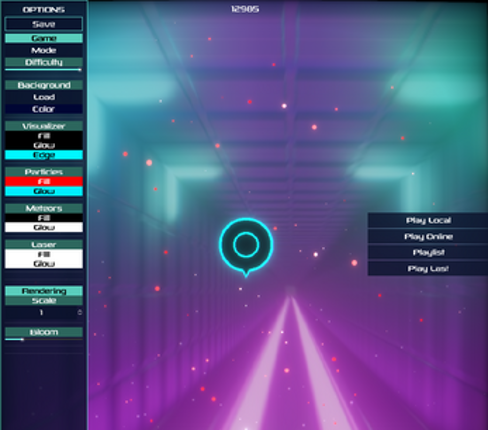The width and height of the screenshot is (488, 430).
Task: Select the Rendering section header
Action: point(44,291)
